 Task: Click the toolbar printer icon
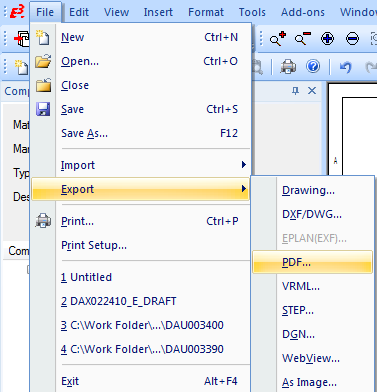(x=288, y=66)
